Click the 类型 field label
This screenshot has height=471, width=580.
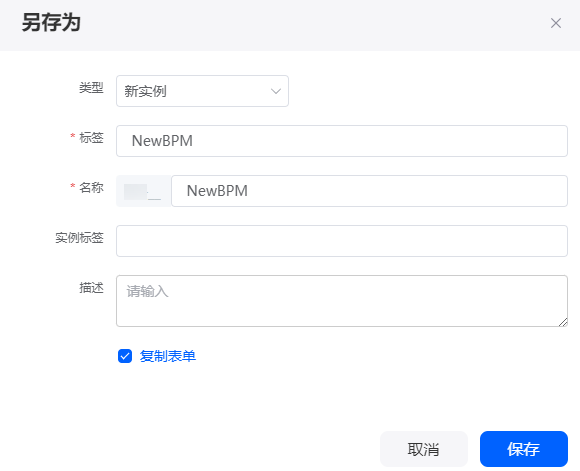click(91, 88)
